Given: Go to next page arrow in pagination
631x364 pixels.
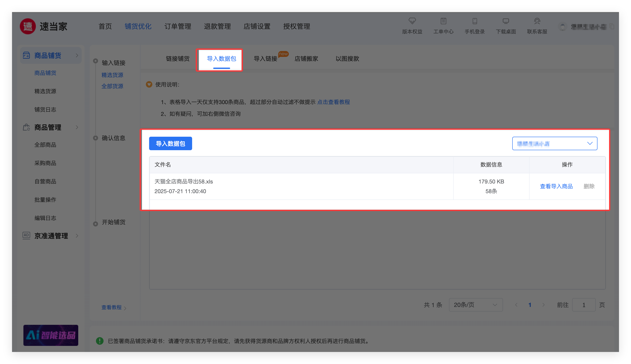Looking at the screenshot, I should click(x=543, y=305).
